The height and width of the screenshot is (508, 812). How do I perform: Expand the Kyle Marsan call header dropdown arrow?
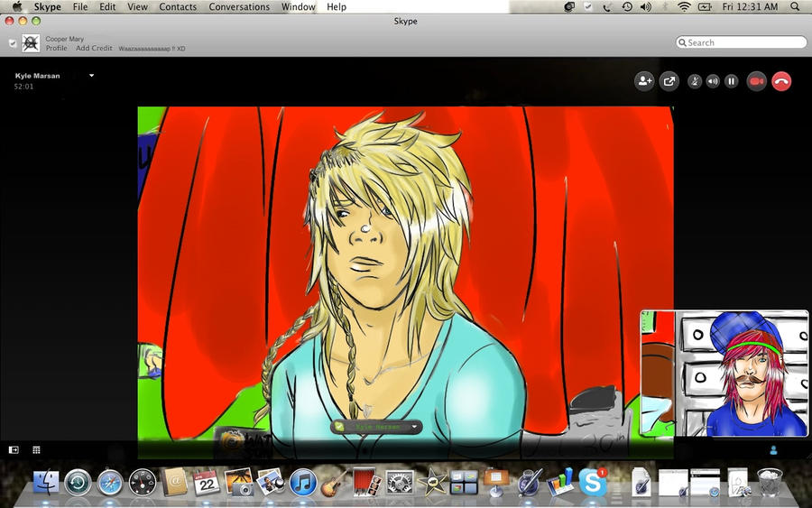point(92,76)
